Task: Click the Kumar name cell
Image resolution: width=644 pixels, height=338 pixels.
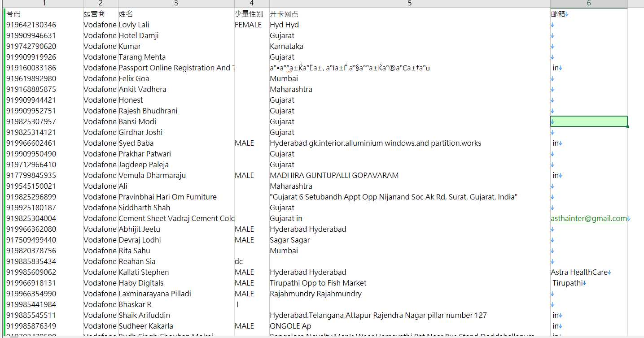Action: [176, 46]
